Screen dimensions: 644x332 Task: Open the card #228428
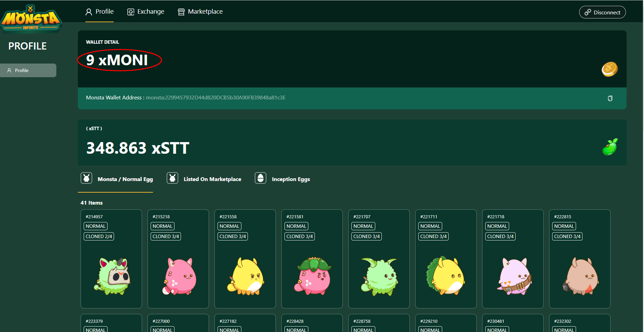[x=312, y=323]
